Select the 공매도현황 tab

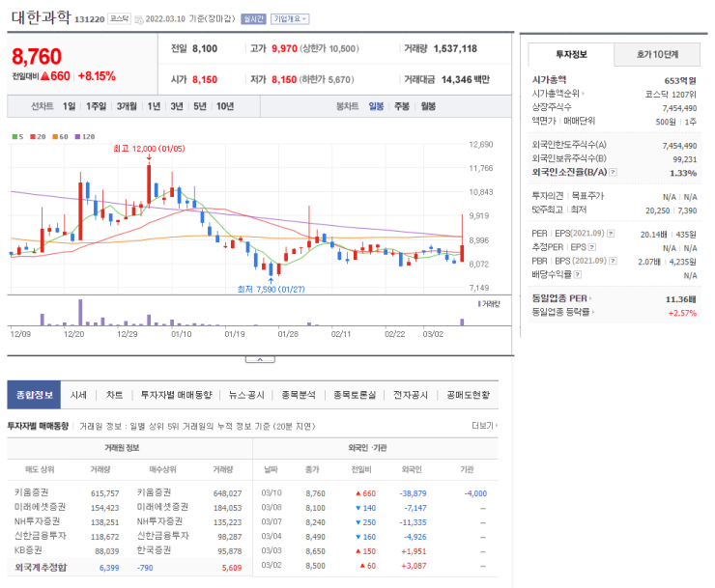468,395
